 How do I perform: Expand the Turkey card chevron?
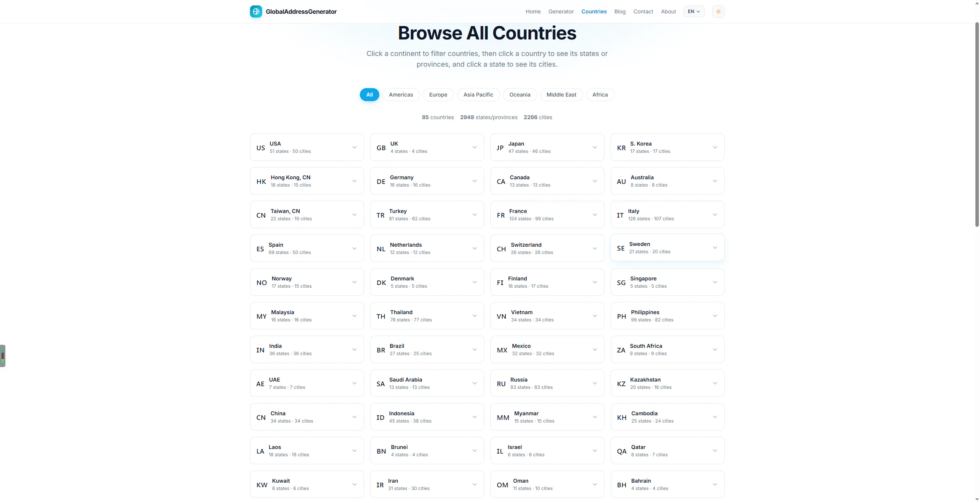tap(475, 215)
